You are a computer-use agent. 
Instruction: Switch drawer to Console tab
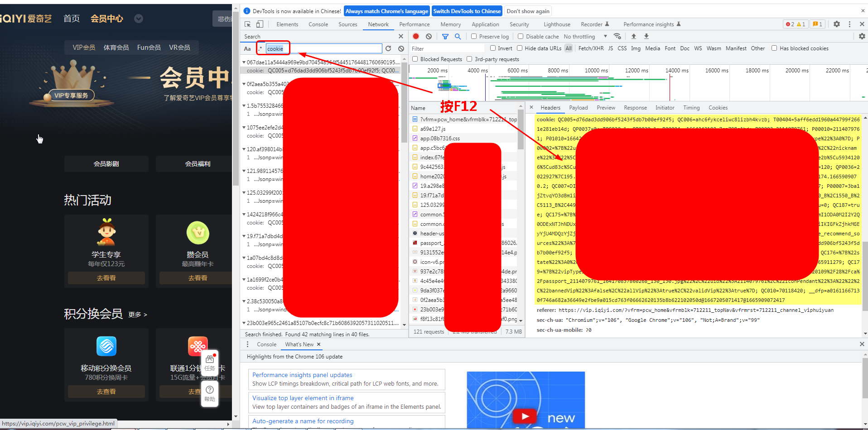(x=266, y=344)
